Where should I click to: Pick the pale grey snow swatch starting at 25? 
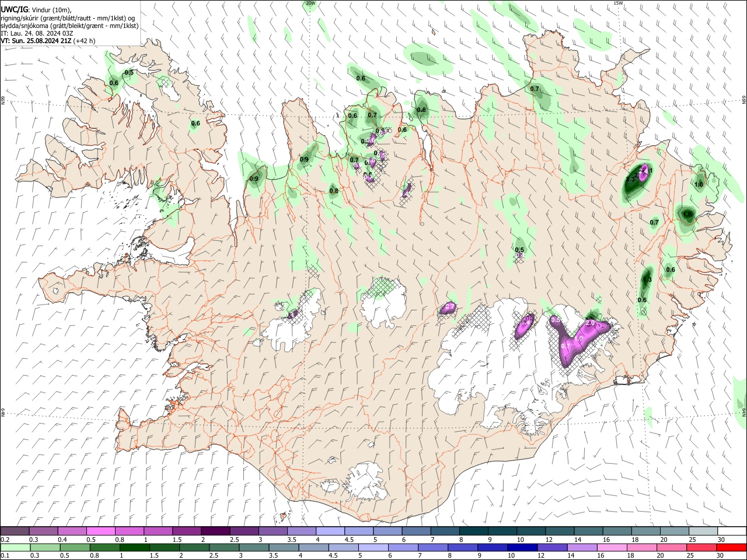point(703,531)
